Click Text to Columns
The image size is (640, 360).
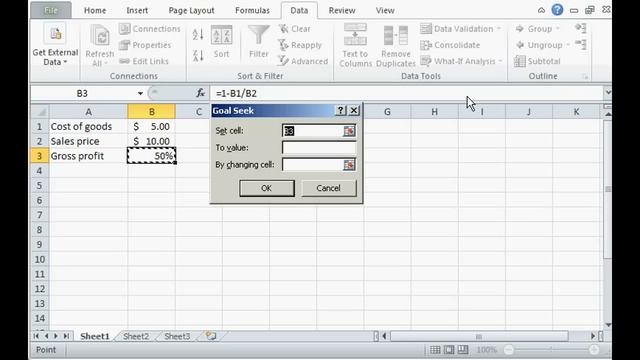click(355, 46)
